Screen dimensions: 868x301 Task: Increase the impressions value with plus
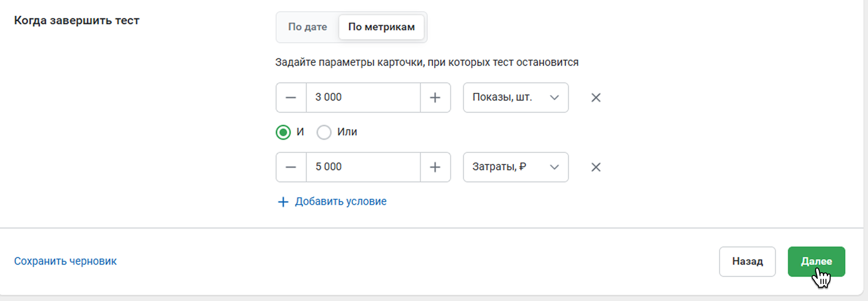pyautogui.click(x=435, y=98)
